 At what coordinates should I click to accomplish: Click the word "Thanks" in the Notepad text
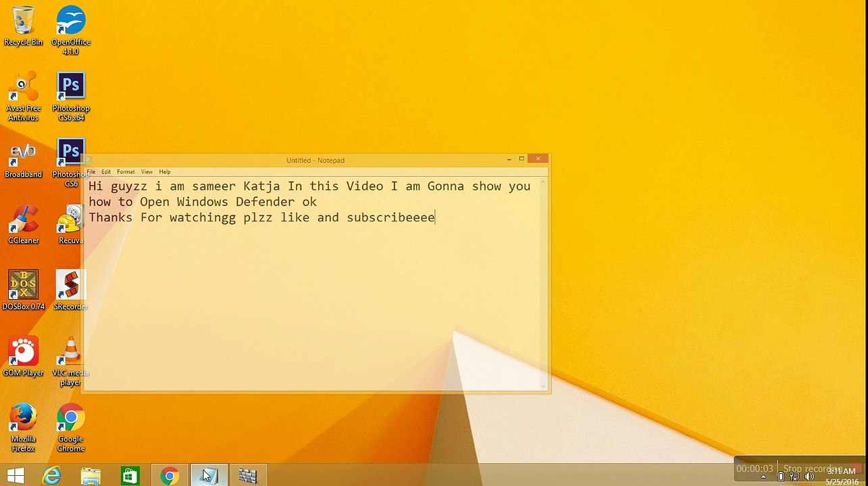[x=111, y=217]
